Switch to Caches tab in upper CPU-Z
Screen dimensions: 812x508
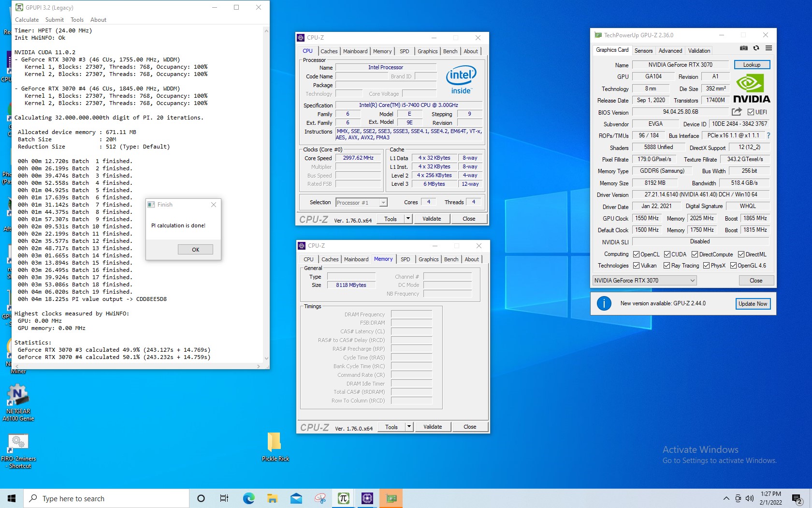tap(329, 51)
